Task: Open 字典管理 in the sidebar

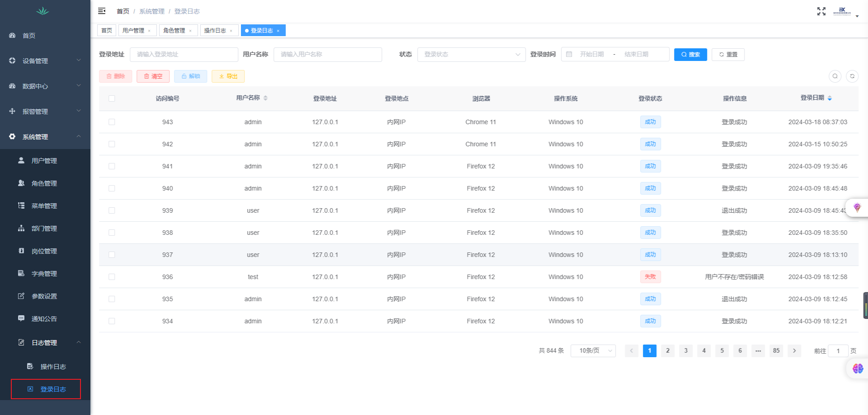Action: point(45,273)
